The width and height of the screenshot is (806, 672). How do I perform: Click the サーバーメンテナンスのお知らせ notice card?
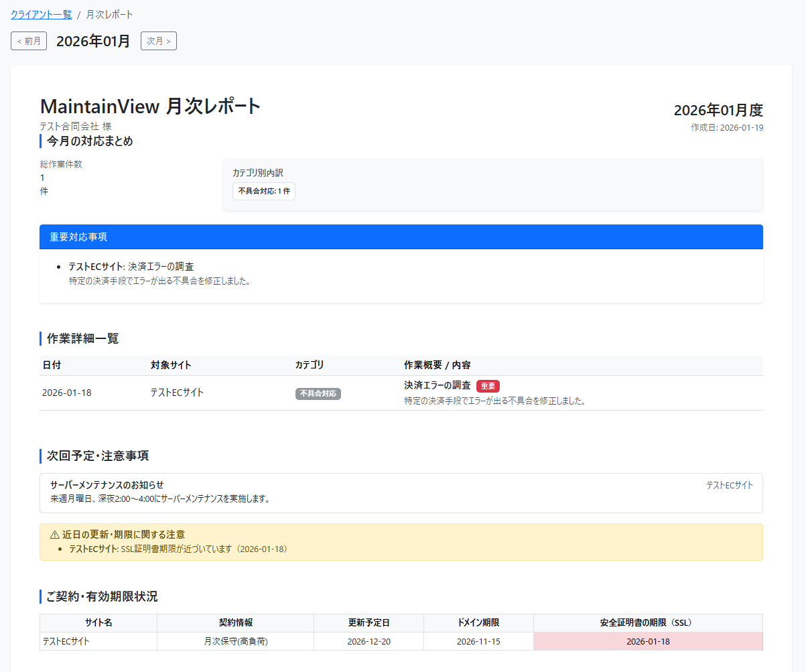coord(401,492)
